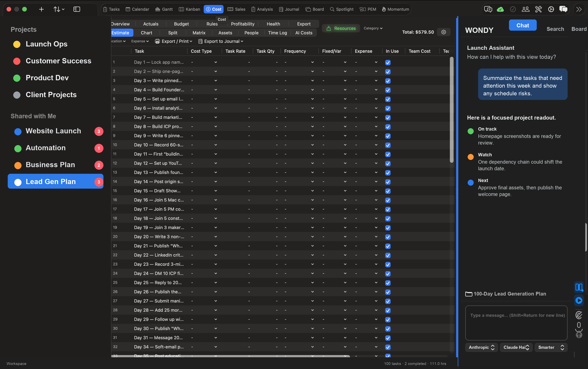This screenshot has width=588, height=369.
Task: Uncheck In Use for Day 15 row
Action: [388, 191]
